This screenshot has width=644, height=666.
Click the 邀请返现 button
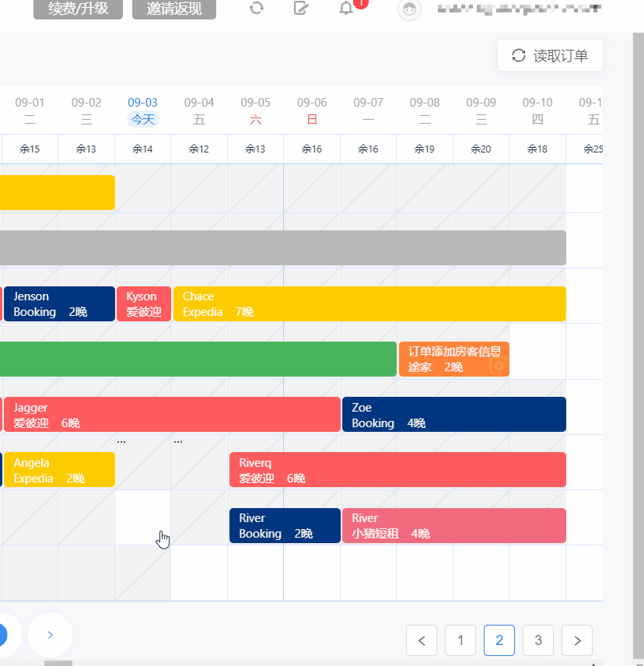[x=174, y=9]
